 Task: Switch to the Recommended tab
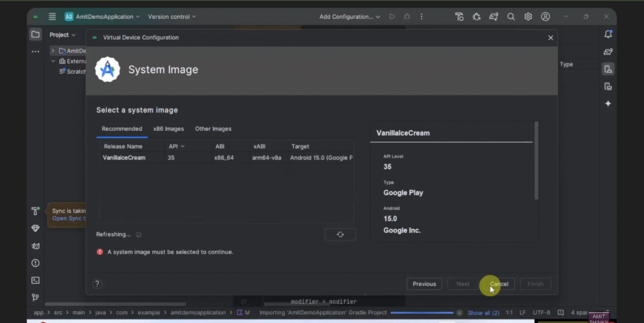click(122, 129)
